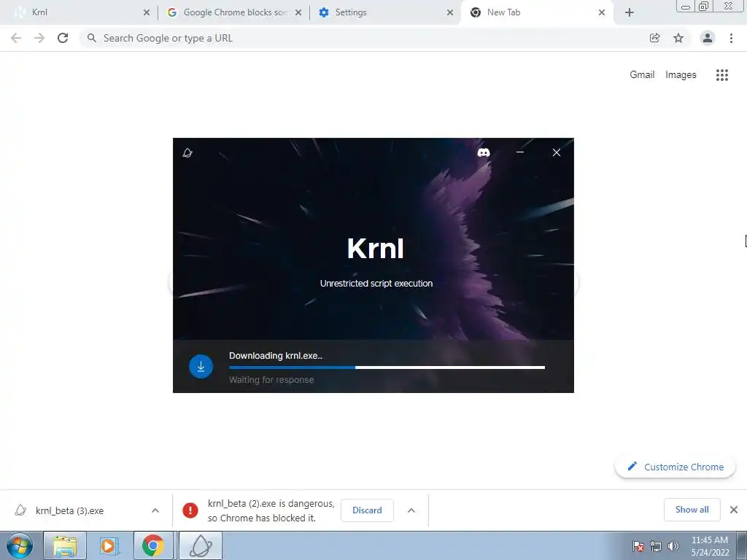
Task: Click the krnl.exe download progress bar
Action: 387,367
